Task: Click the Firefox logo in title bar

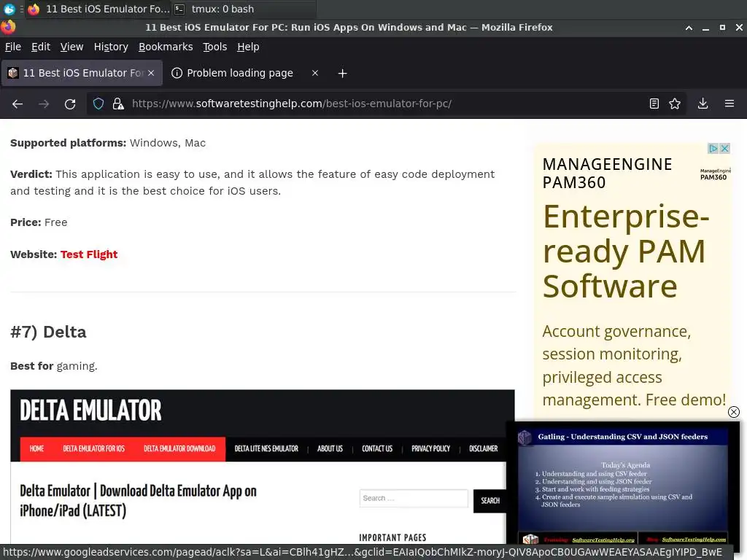Action: pos(8,27)
